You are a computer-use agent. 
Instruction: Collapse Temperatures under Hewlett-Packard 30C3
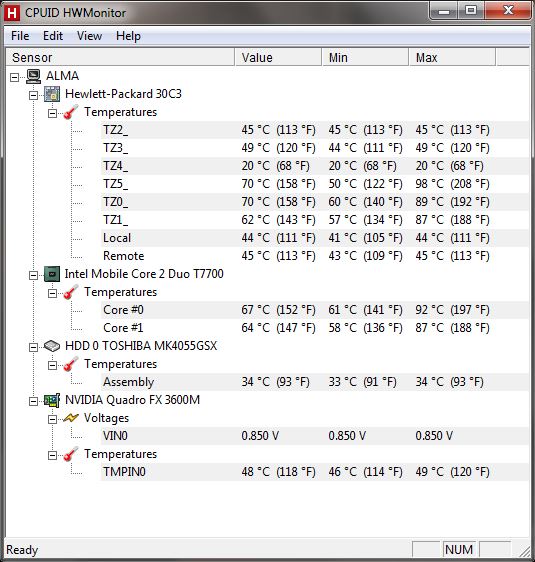tap(52, 113)
